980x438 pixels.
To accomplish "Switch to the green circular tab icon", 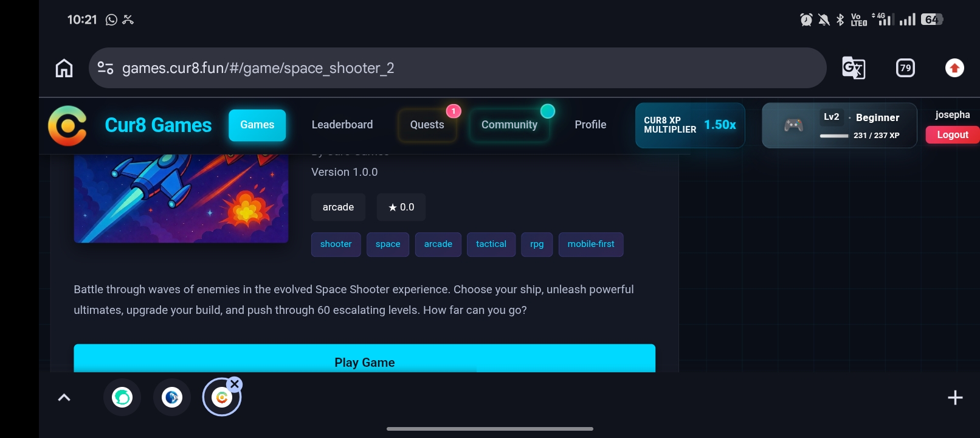I will (x=122, y=398).
